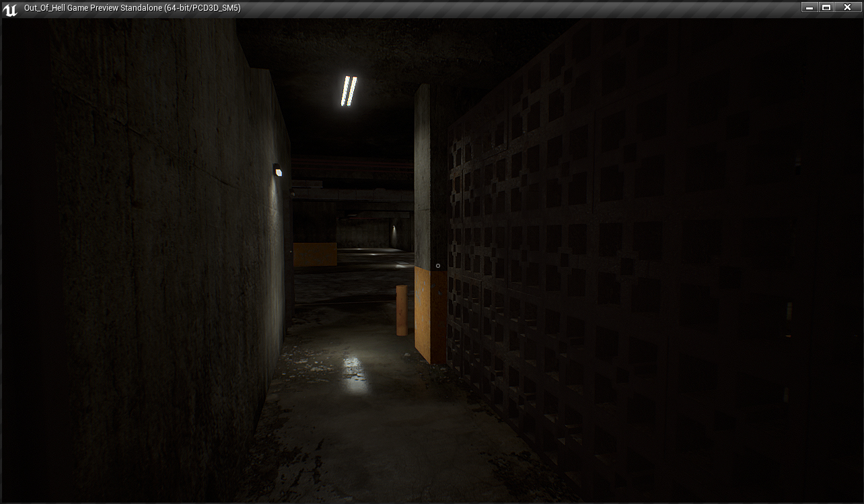The width and height of the screenshot is (864, 504).
Task: Maximize the game preview window
Action: (827, 7)
